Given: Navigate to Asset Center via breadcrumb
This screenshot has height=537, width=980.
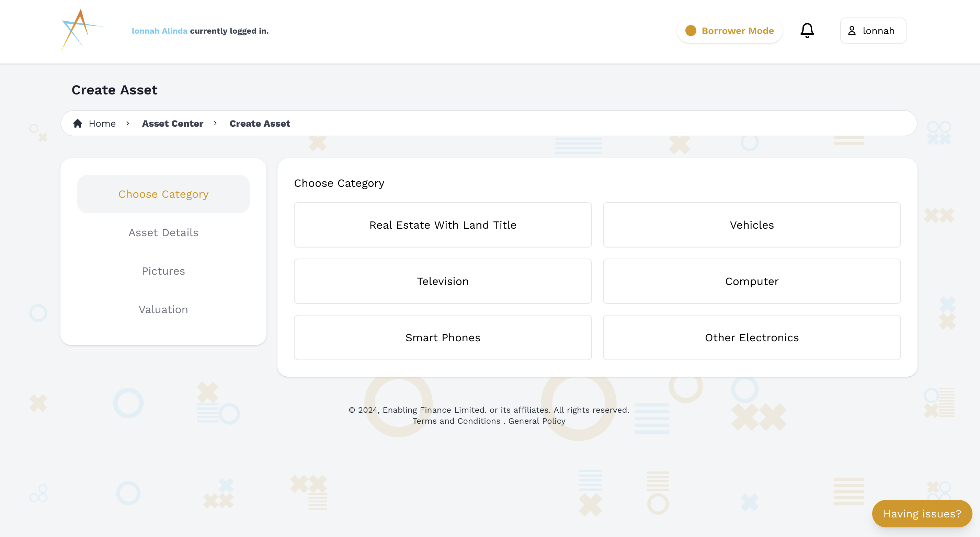Looking at the screenshot, I should click(x=173, y=123).
